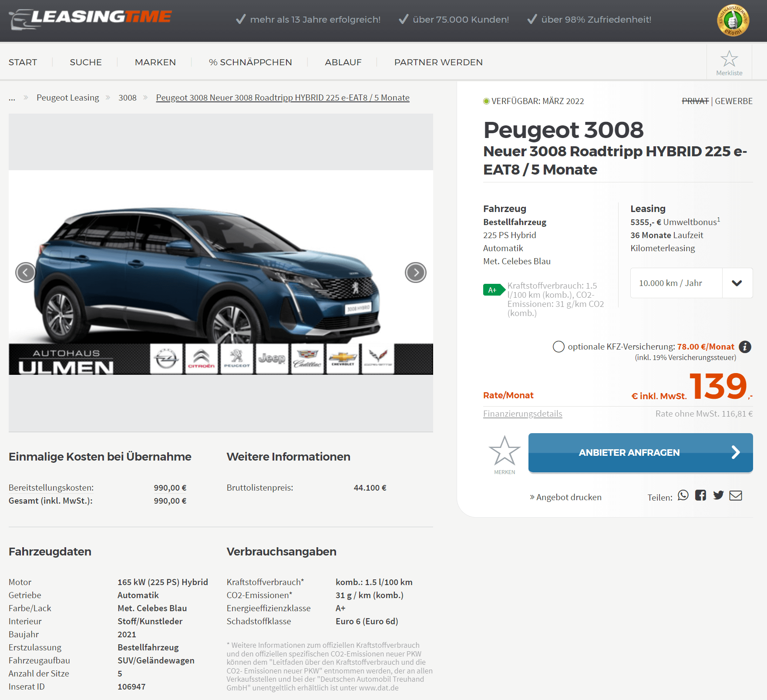Share the offer by email envelope icon
The width and height of the screenshot is (767, 700).
[736, 495]
